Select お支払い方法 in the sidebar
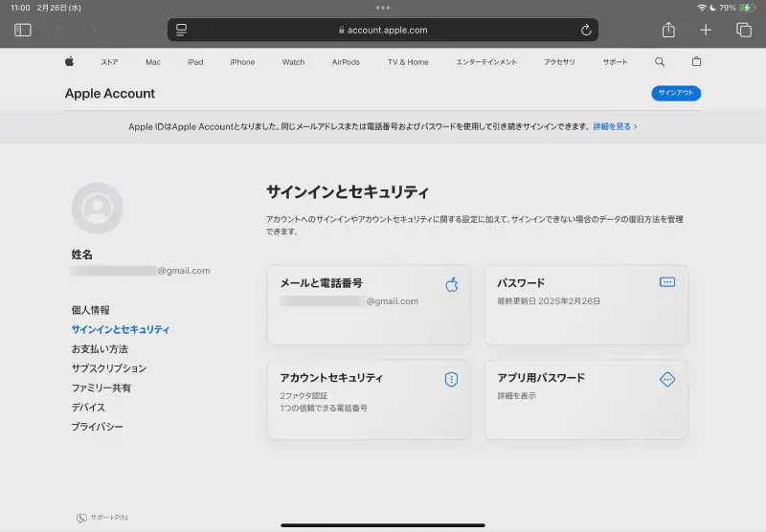Image resolution: width=766 pixels, height=532 pixels. [100, 349]
